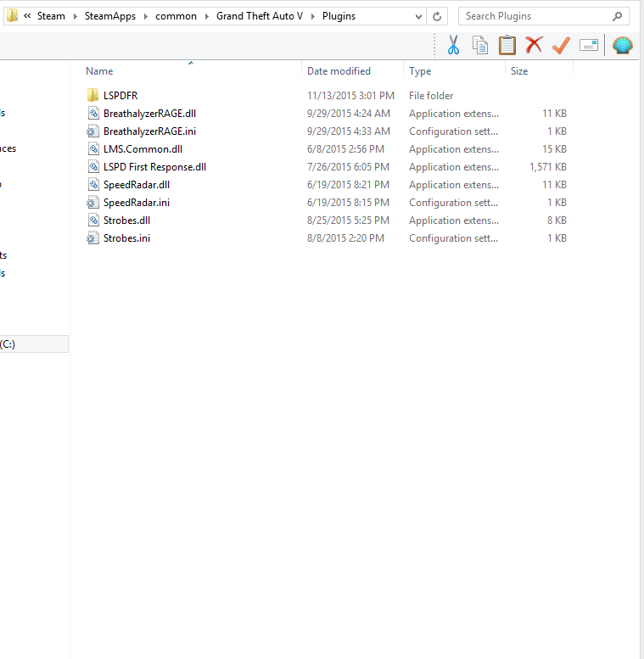Sort files by the Type column

point(420,71)
